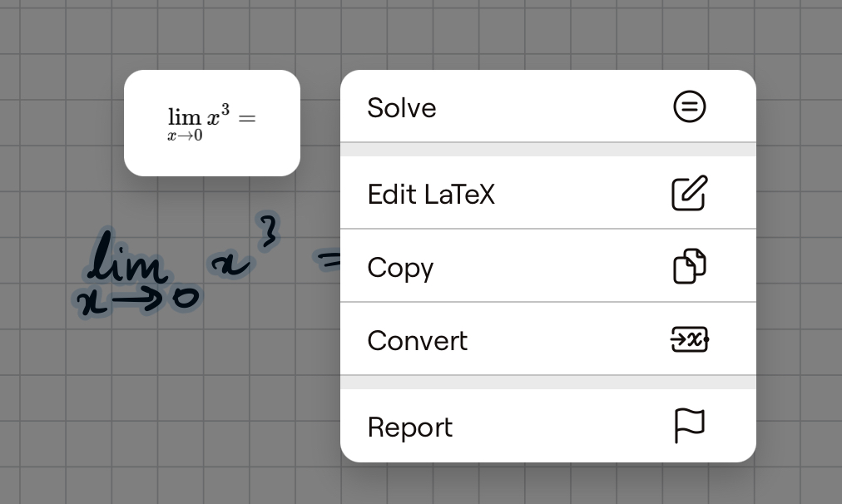This screenshot has width=842, height=504.
Task: Click the handwritten arrow below lim
Action: pyautogui.click(x=140, y=299)
